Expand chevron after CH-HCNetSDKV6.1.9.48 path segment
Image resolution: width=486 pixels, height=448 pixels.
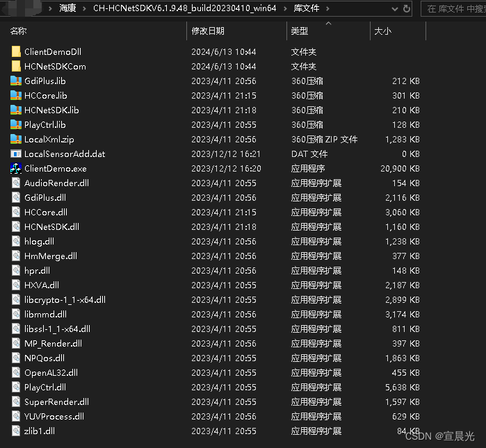(285, 8)
